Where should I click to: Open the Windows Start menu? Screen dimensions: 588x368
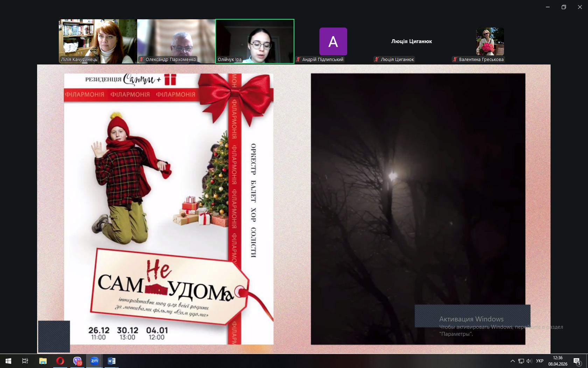[8, 361]
